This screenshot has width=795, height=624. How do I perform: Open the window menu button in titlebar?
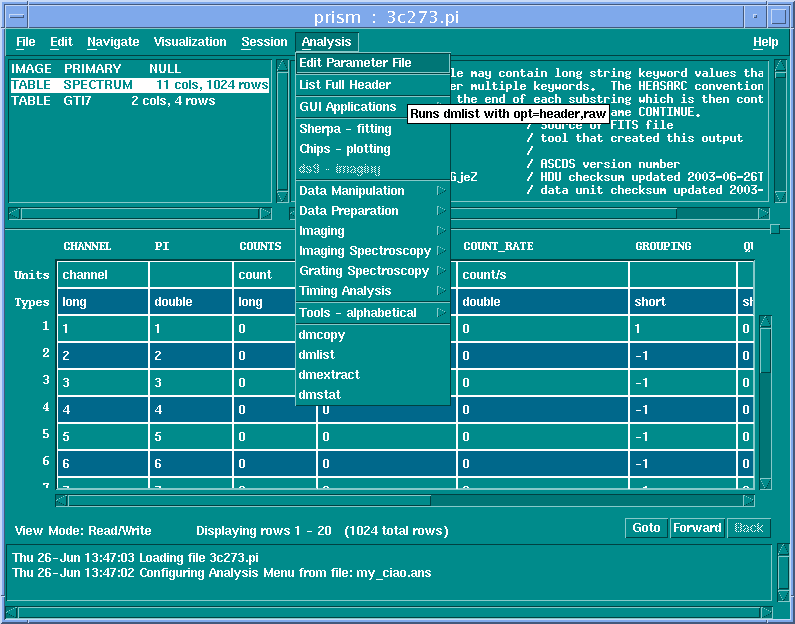(17, 16)
